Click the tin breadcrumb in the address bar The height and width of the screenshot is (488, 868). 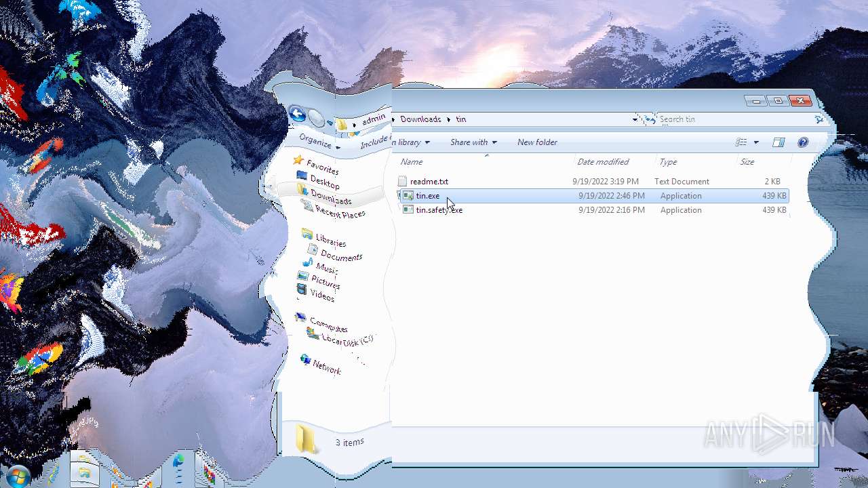tap(461, 119)
